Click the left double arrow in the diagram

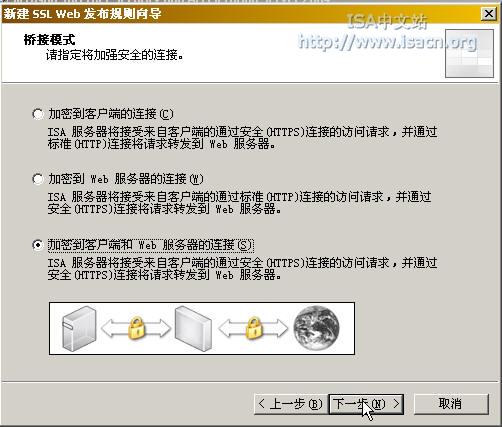tap(136, 328)
